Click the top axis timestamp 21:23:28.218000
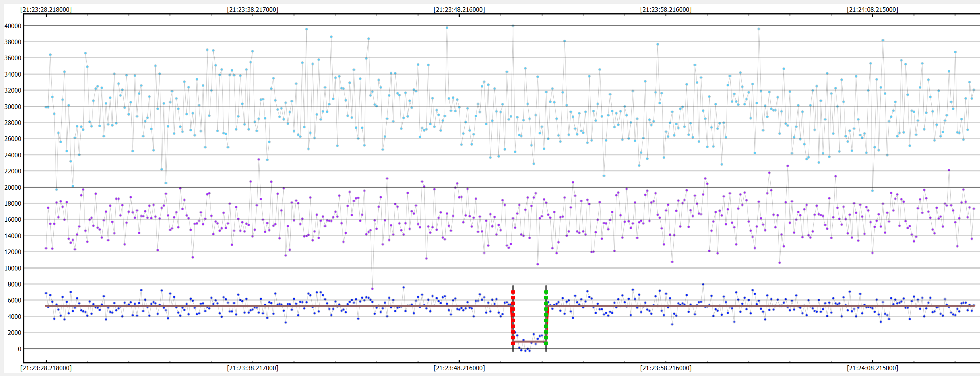The image size is (980, 376). tap(46, 10)
